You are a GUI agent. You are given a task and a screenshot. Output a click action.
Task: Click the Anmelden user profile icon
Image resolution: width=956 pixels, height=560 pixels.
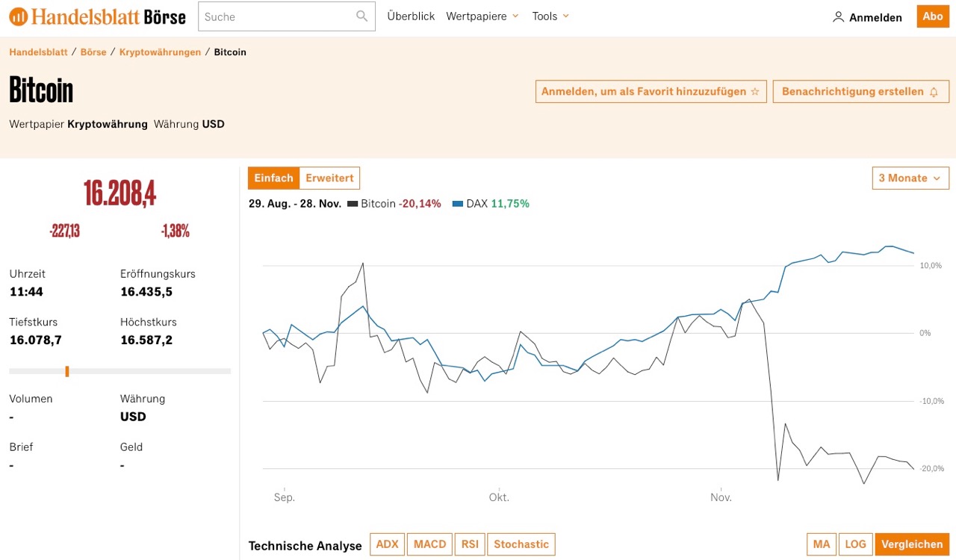[839, 16]
